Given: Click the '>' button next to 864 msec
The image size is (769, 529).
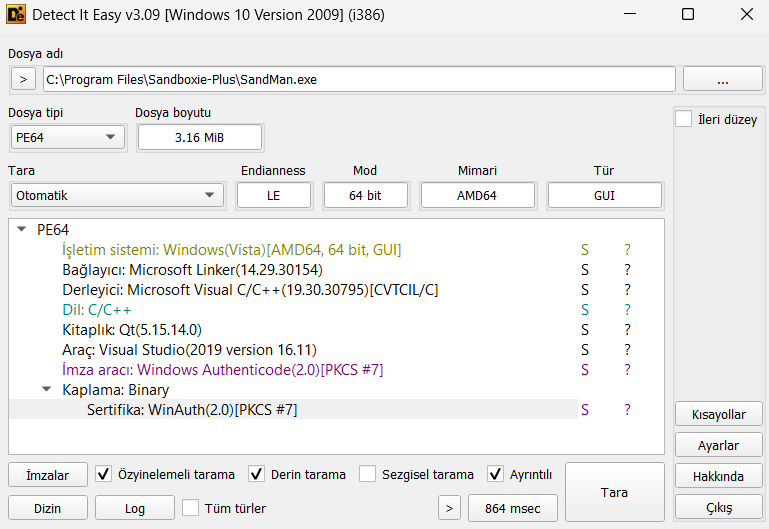Looking at the screenshot, I should point(449,508).
